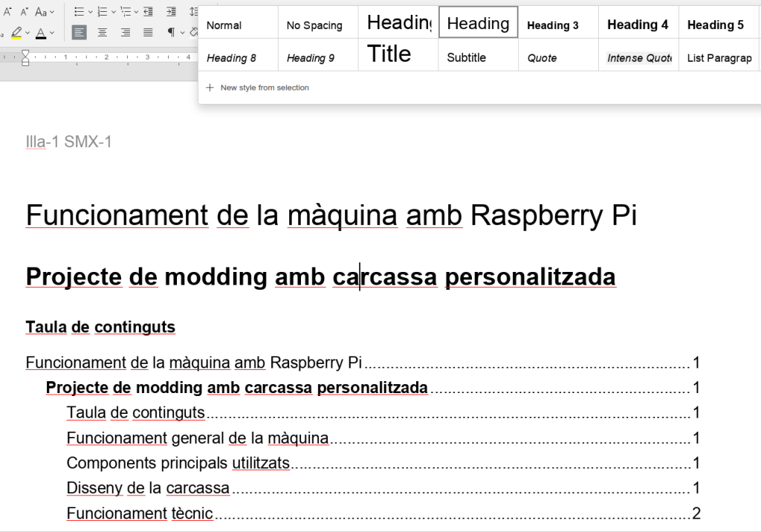Click the Change case Aa icon
Image resolution: width=761 pixels, height=532 pixels.
(41, 12)
